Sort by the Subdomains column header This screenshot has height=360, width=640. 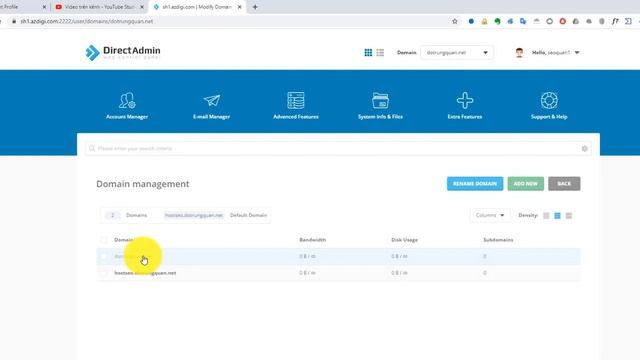coord(498,240)
